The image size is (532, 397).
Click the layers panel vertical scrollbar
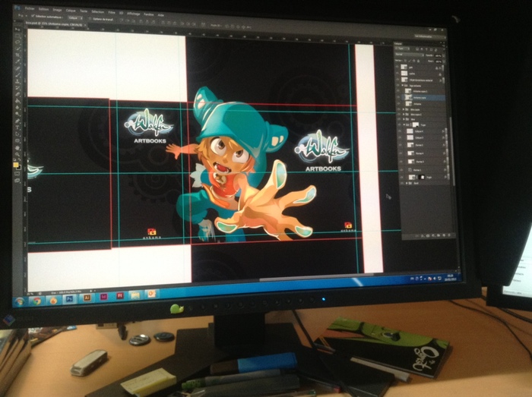pyautogui.click(x=451, y=151)
